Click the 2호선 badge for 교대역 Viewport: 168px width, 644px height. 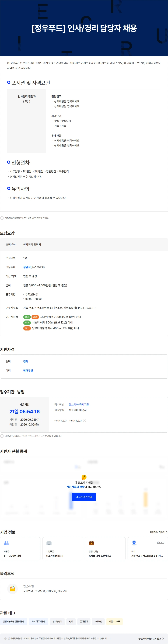(27, 317)
